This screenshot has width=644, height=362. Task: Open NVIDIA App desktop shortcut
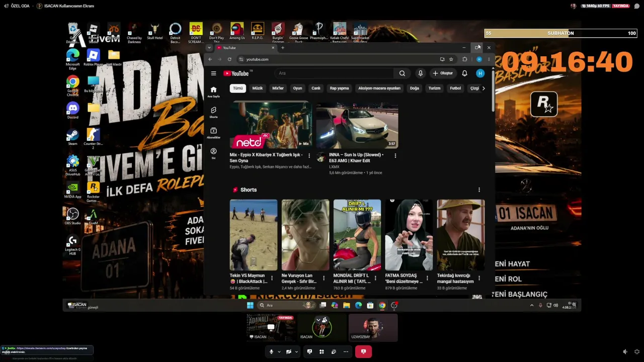click(x=73, y=190)
